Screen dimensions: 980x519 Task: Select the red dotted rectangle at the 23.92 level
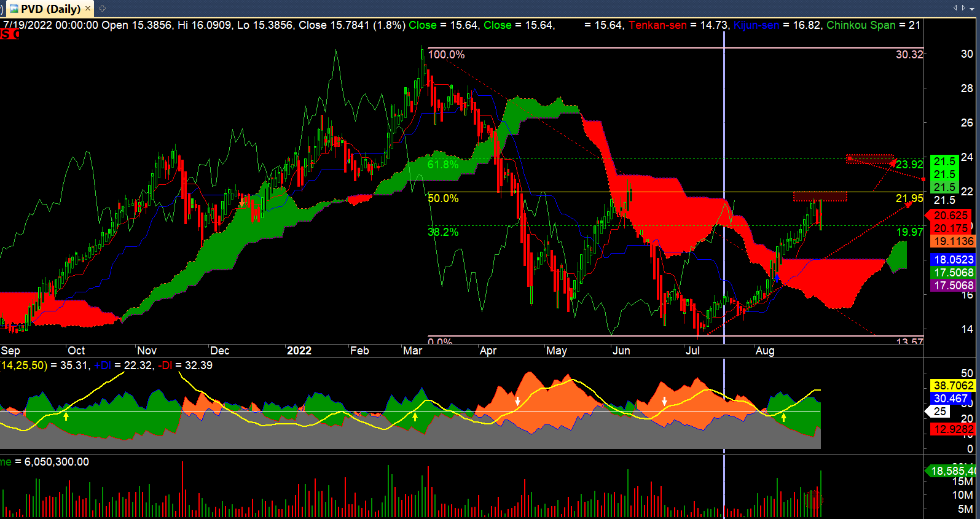(870, 159)
